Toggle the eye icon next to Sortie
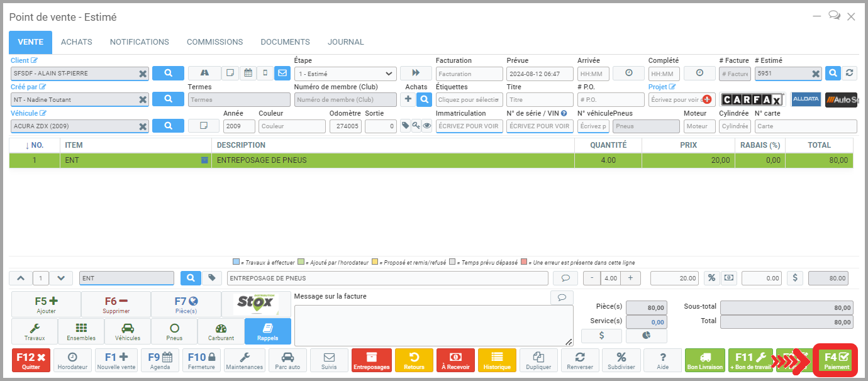This screenshot has height=381, width=868. point(427,126)
